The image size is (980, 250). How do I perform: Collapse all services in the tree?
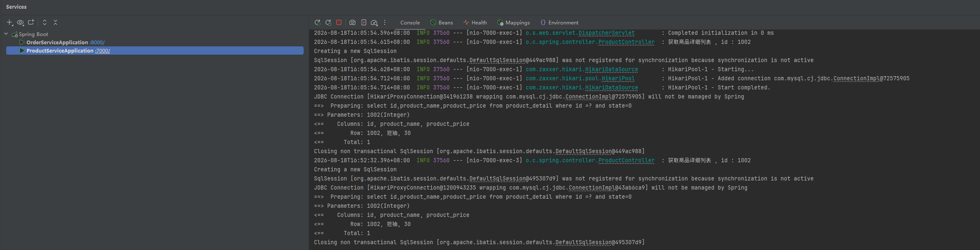[x=55, y=22]
